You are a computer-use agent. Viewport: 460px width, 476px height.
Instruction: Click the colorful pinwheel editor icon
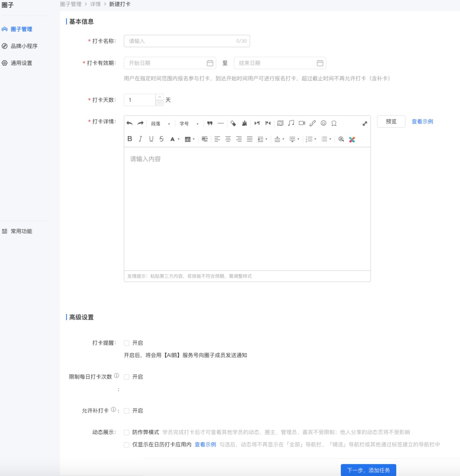pyautogui.click(x=352, y=139)
